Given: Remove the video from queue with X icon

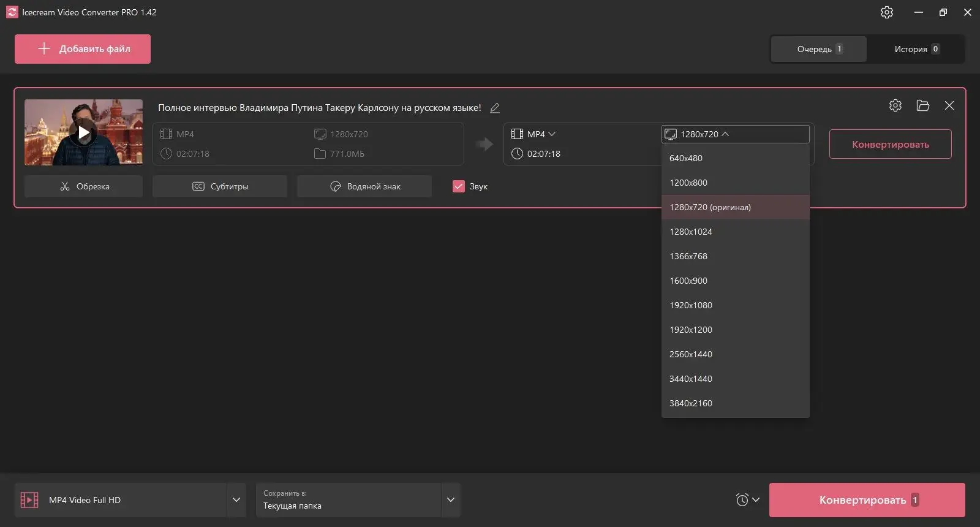Looking at the screenshot, I should (949, 105).
